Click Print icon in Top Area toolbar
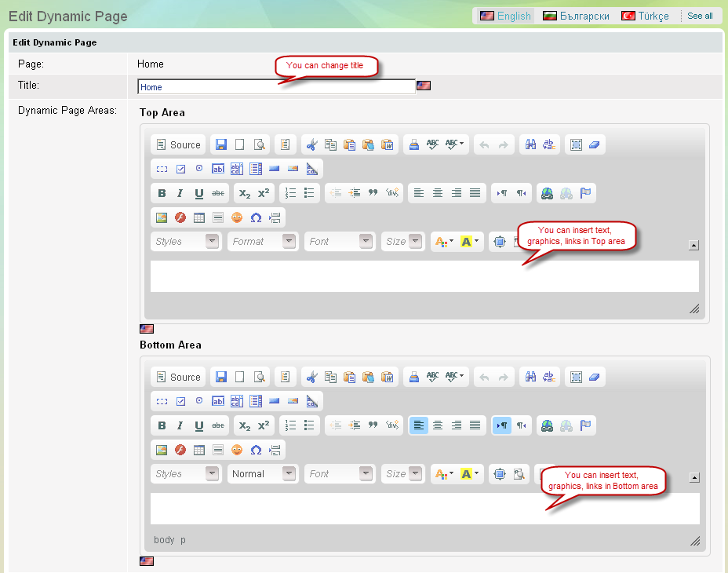 413,145
